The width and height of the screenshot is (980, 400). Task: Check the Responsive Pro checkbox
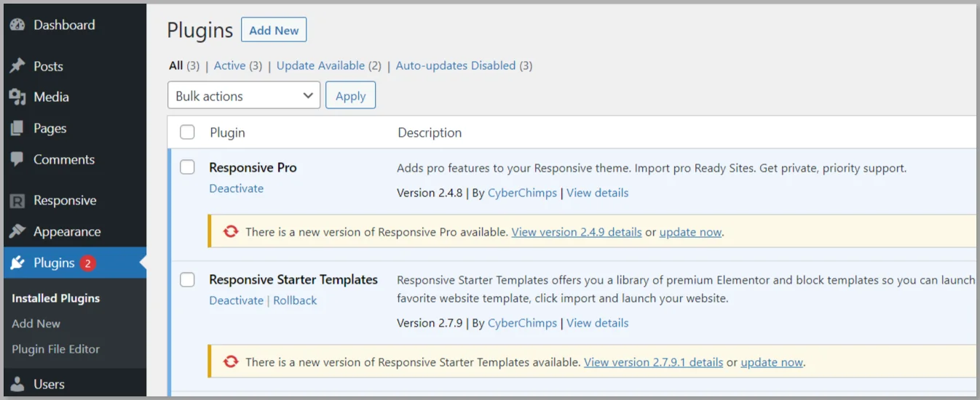point(187,167)
